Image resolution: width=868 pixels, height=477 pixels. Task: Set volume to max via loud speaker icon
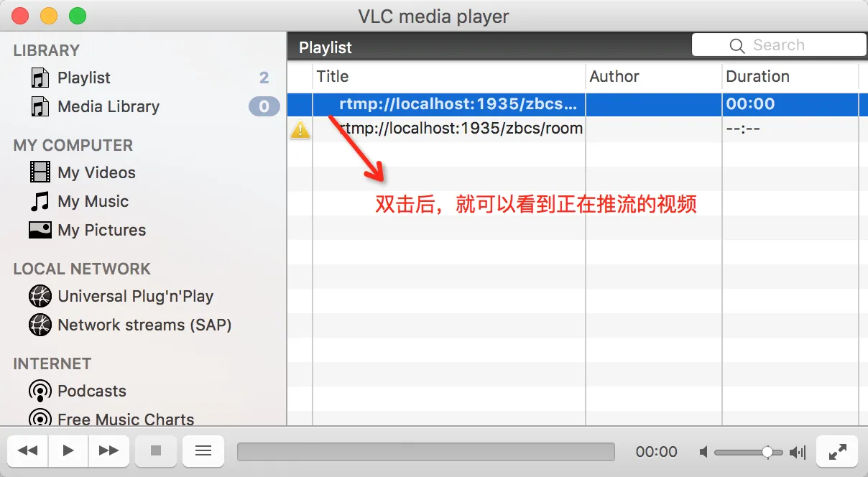point(798,452)
